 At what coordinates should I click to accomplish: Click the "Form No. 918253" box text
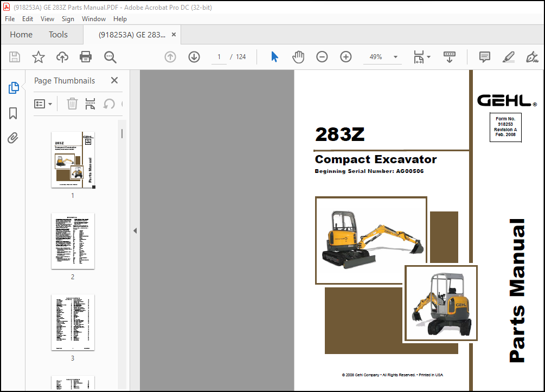[505, 127]
